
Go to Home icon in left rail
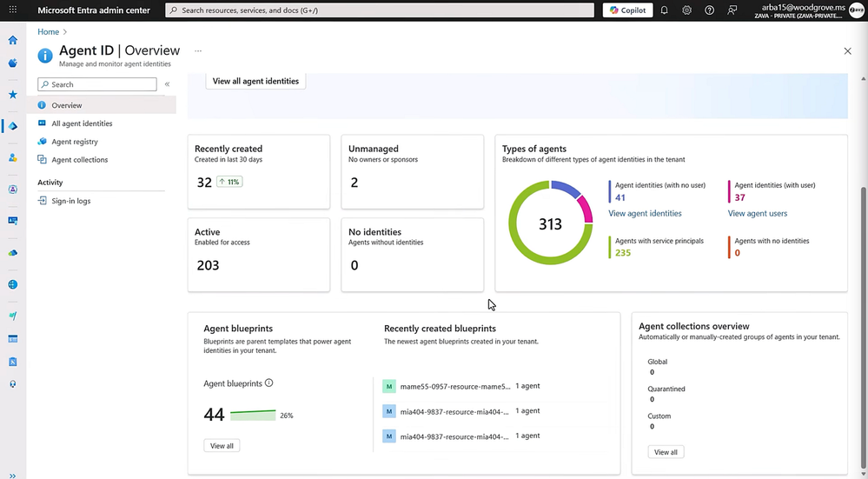pos(13,40)
